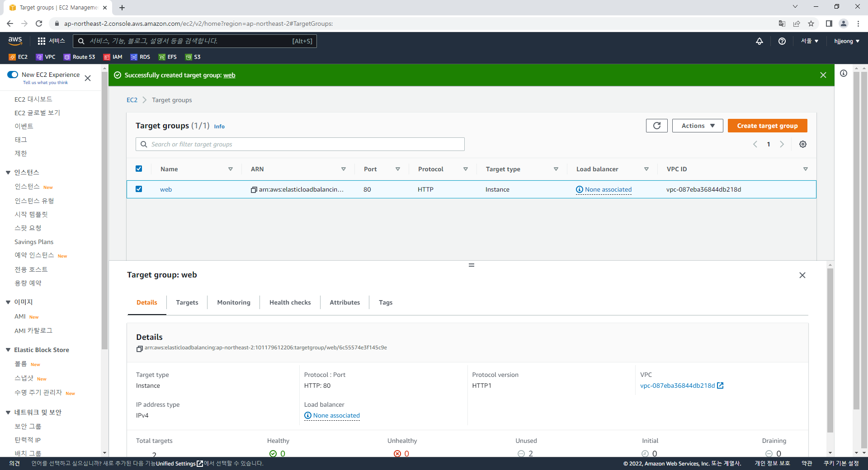
Task: Open the VPC link in Details
Action: [x=682, y=385]
